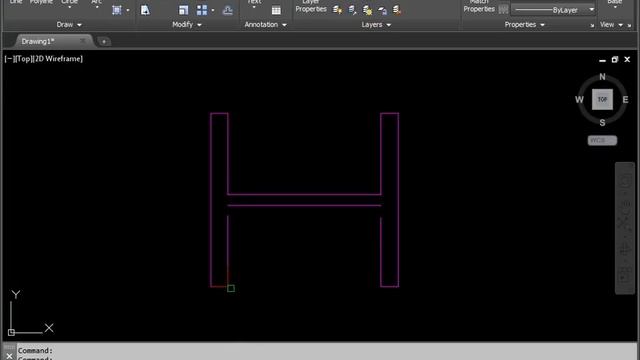Restore down the drawing viewport window

(615, 60)
